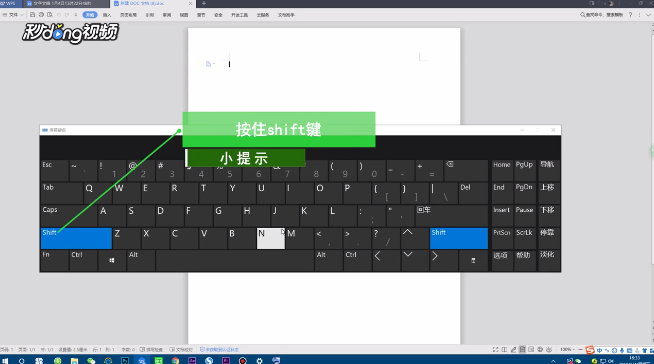Image resolution: width=654 pixels, height=364 pixels.
Task: Click the zoom out minus button in status bar
Action: pos(580,349)
